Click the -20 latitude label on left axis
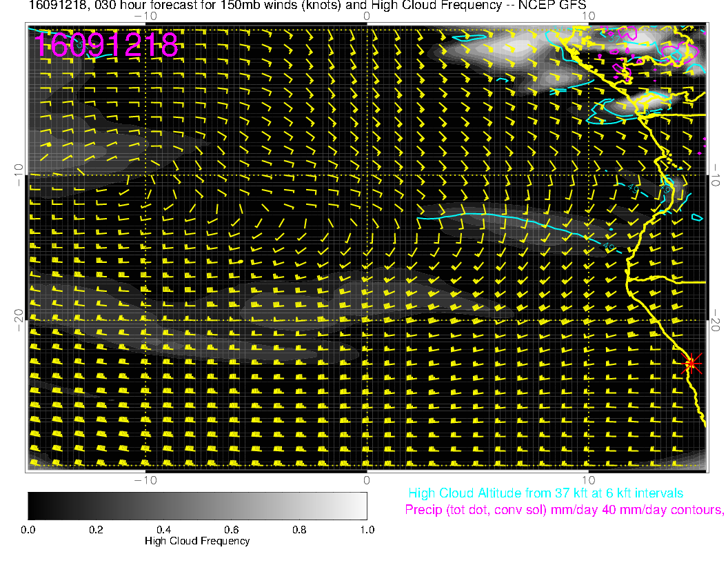728x563 pixels. point(19,315)
